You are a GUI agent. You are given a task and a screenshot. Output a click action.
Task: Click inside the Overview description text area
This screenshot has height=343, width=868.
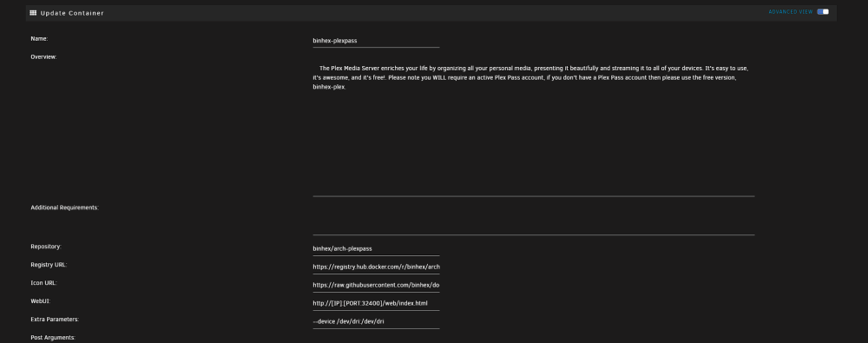534,127
